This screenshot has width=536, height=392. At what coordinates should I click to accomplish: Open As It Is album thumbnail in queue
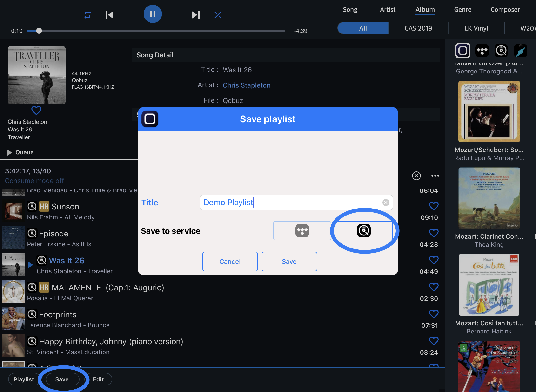pos(13,238)
